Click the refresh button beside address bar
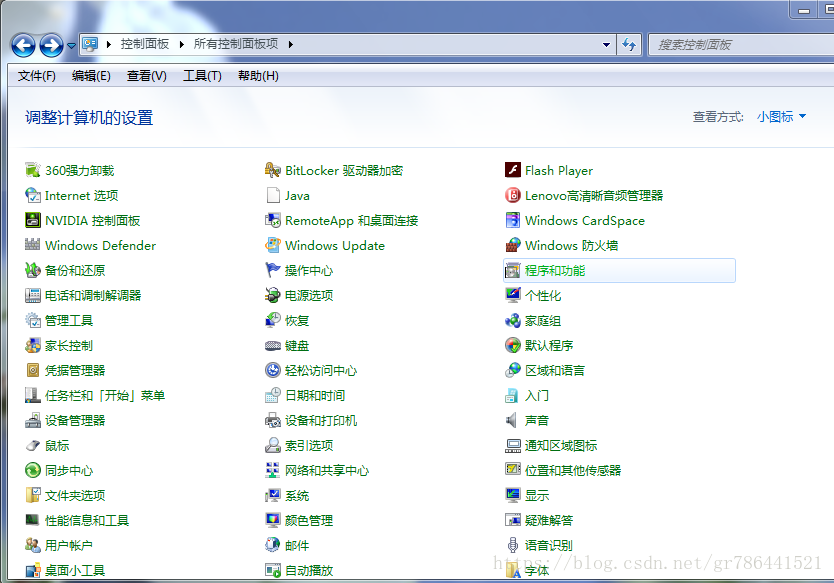The height and width of the screenshot is (583, 834). [x=629, y=45]
